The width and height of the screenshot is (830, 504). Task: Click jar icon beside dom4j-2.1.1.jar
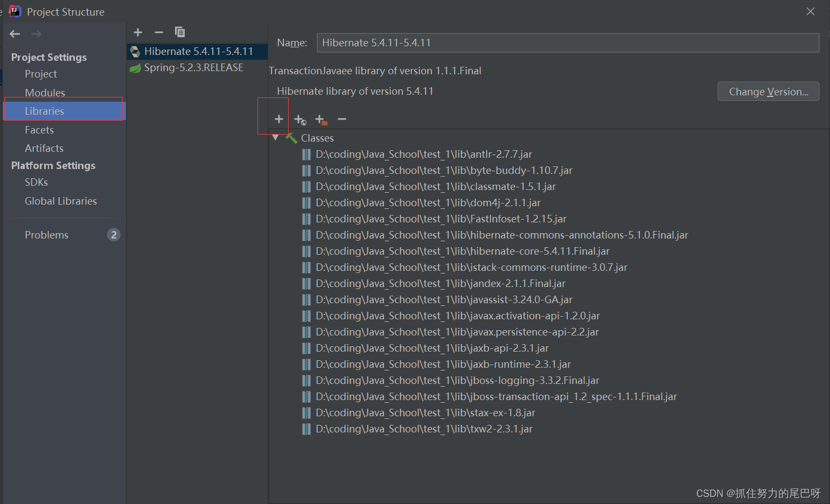click(306, 203)
